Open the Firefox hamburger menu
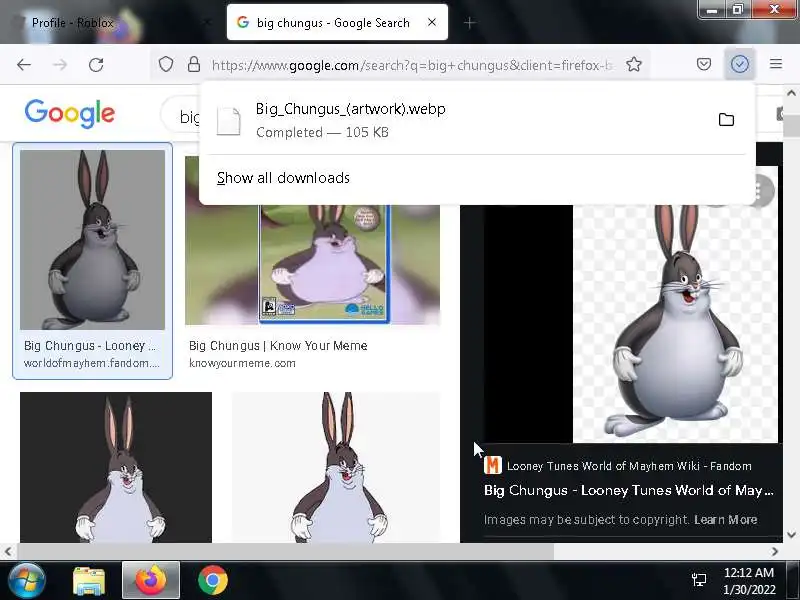 776,64
